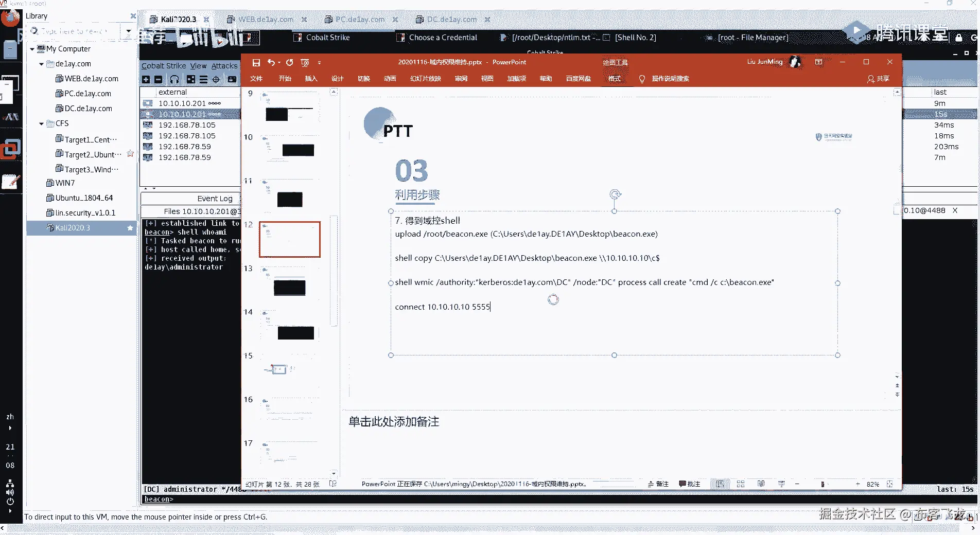Image resolution: width=980 pixels, height=535 pixels.
Task: Open the Customize Quick Access Toolbar dropdown
Action: [x=319, y=62]
